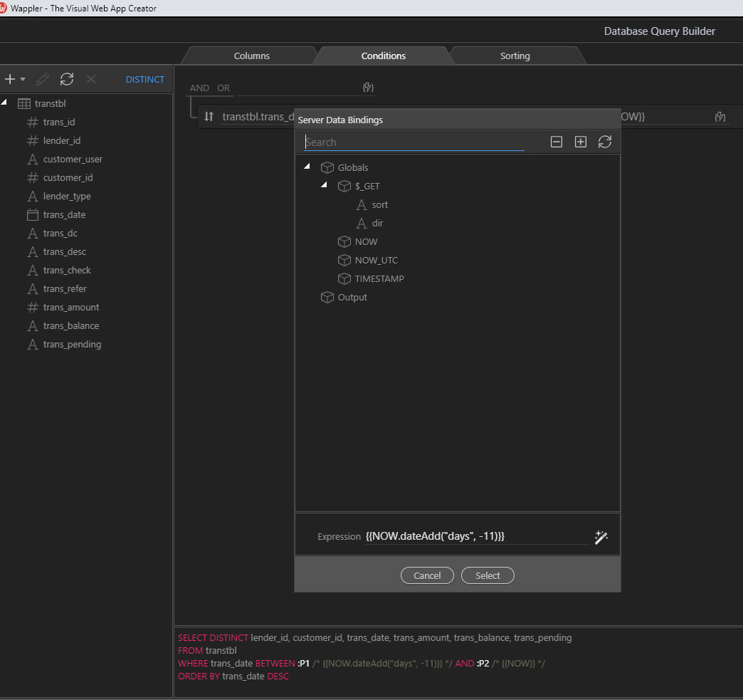Image resolution: width=743 pixels, height=700 pixels.
Task: Select the dir parameter binding
Action: click(377, 223)
